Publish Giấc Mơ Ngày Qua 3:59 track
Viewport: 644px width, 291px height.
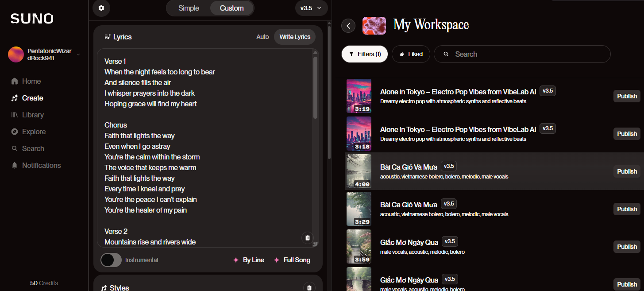627,247
